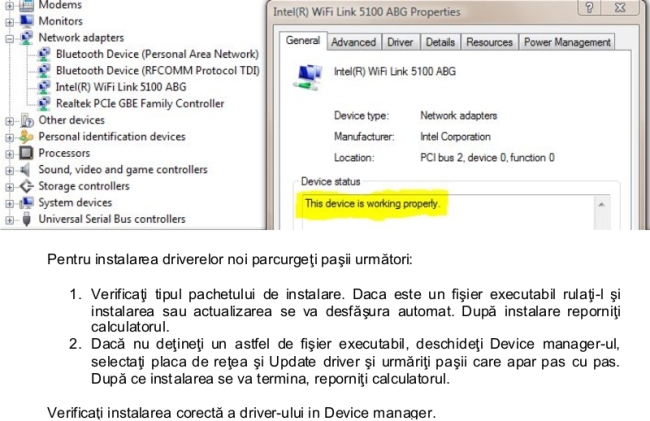Image resolution: width=650 pixels, height=421 pixels.
Task: Select Bluetooth Device (RFCOMM Protocol TDI)
Action: click(158, 70)
